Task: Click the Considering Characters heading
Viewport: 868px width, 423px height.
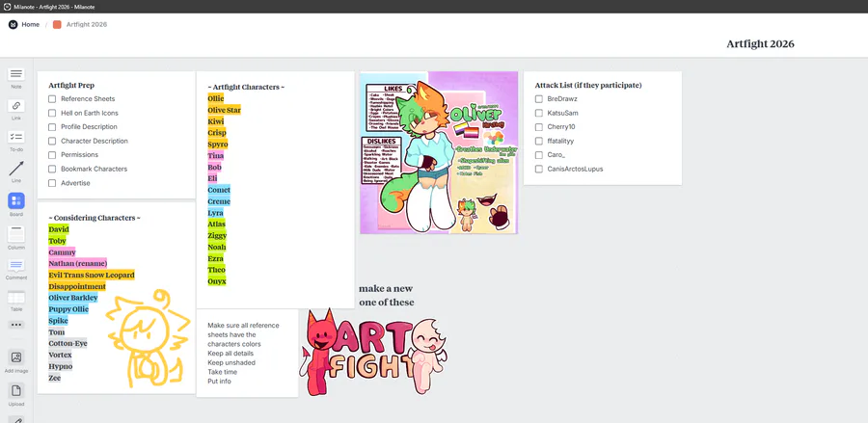Action: coord(95,218)
